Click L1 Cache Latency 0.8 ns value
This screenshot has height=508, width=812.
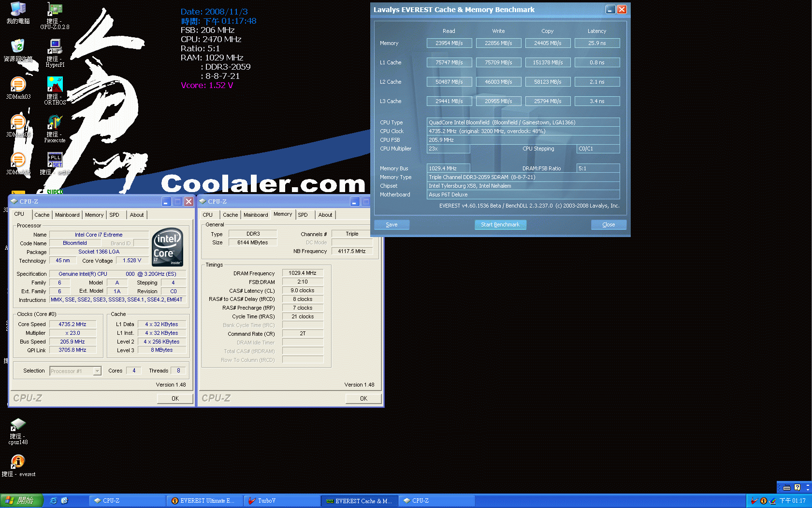click(x=597, y=62)
